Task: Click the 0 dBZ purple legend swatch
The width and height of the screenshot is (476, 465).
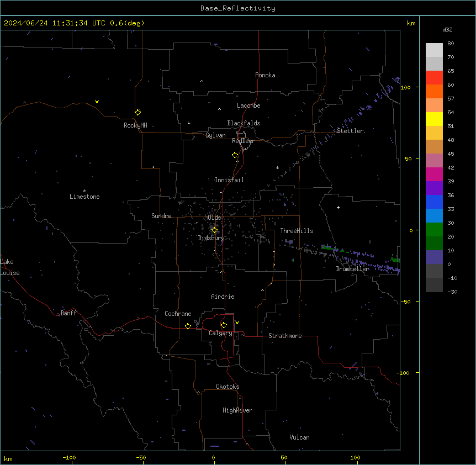Action: point(434,257)
